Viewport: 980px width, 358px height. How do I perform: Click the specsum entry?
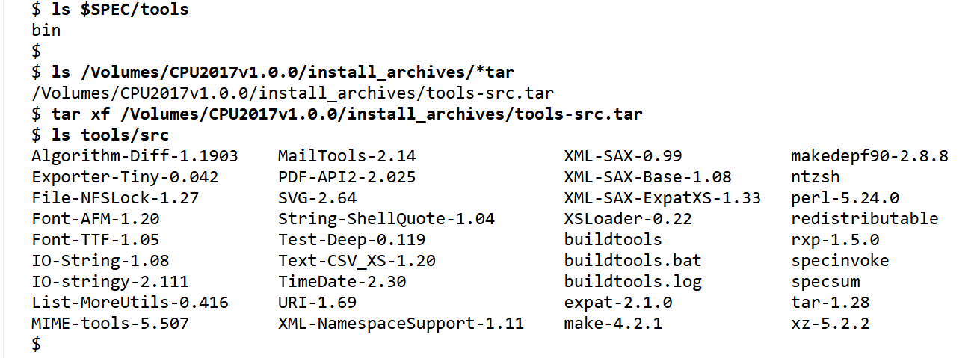tap(825, 282)
